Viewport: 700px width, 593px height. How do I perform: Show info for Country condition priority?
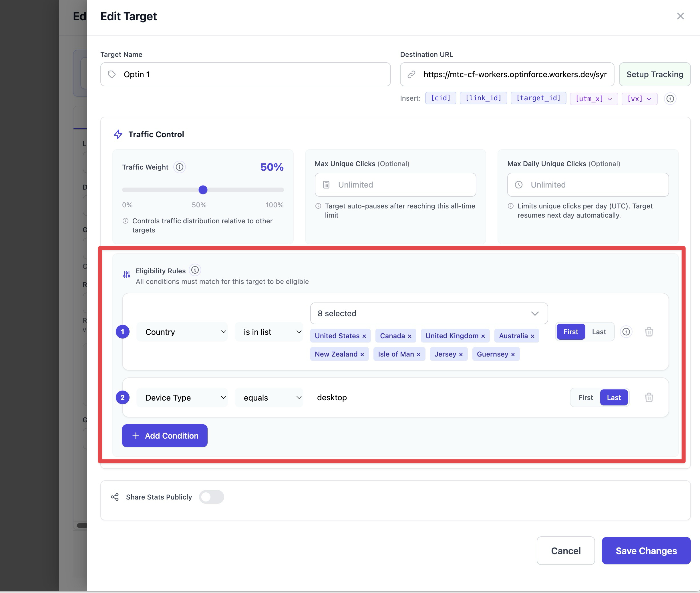pos(626,332)
